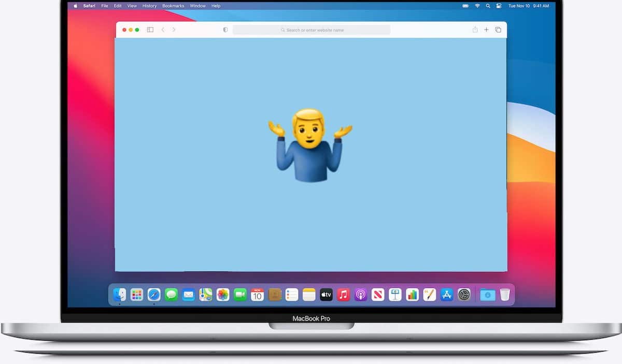Viewport: 622px width, 364px height.
Task: Show the tab overview
Action: tap(498, 30)
